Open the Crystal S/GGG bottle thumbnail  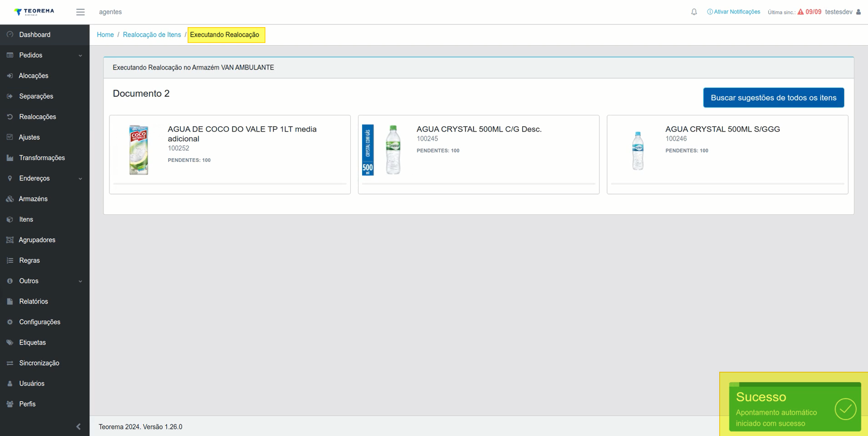pos(638,151)
